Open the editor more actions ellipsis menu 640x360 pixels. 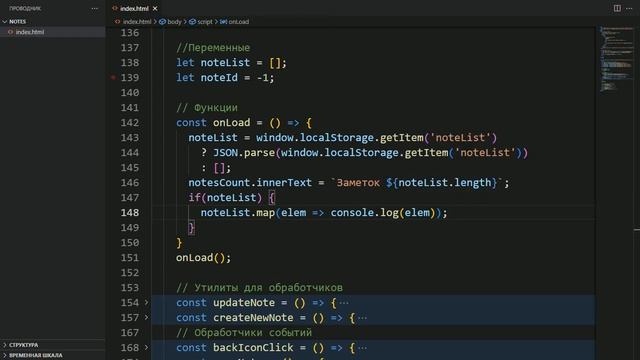click(x=629, y=8)
